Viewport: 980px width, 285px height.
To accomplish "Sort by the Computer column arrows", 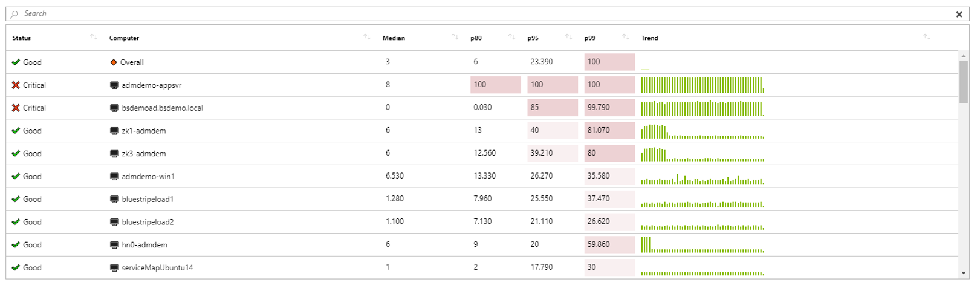I will coord(366,38).
